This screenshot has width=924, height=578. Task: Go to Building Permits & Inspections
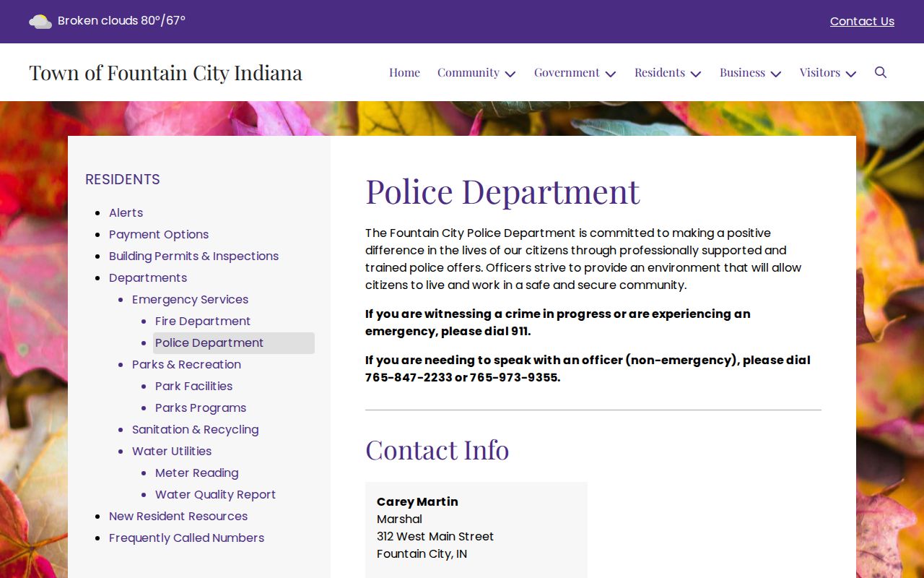click(193, 256)
